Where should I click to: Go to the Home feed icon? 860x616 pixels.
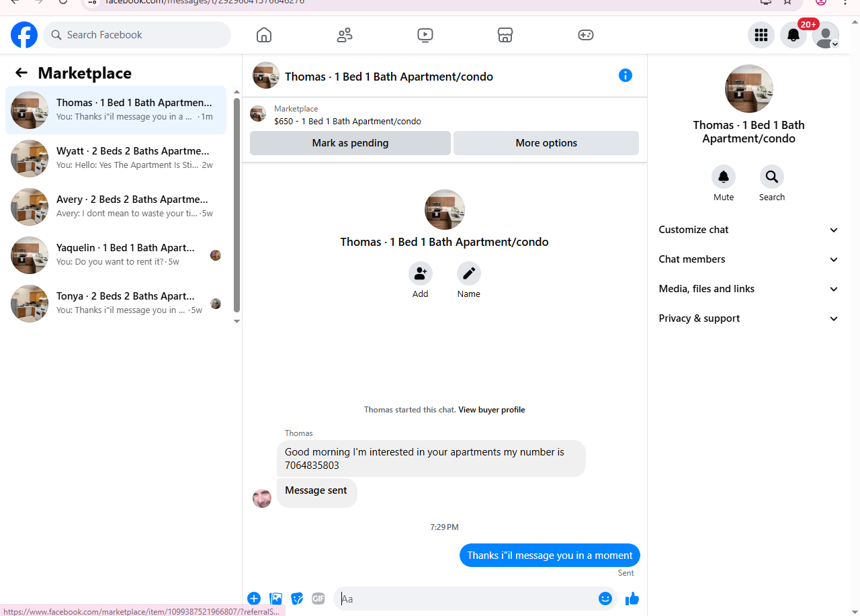coord(264,35)
